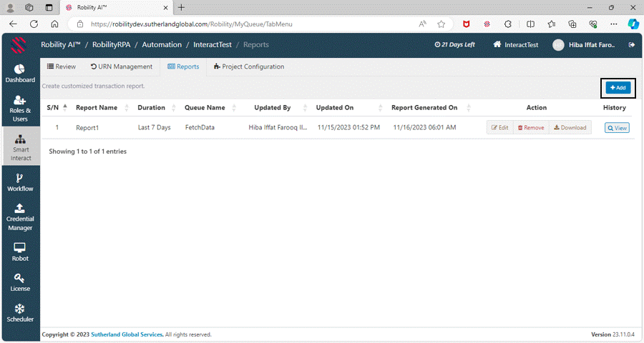Viewport: 644px width, 343px height.
Task: Click the Add report button
Action: (618, 87)
